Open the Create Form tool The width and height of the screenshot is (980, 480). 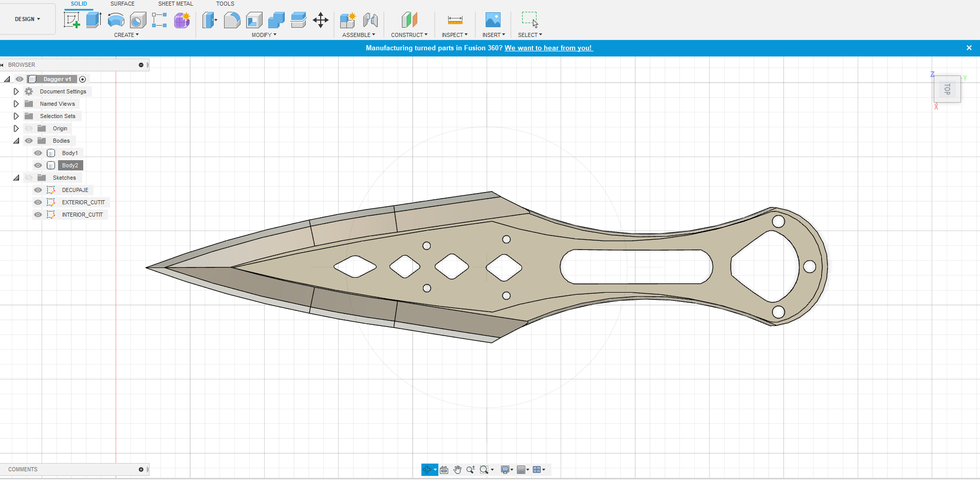(182, 20)
